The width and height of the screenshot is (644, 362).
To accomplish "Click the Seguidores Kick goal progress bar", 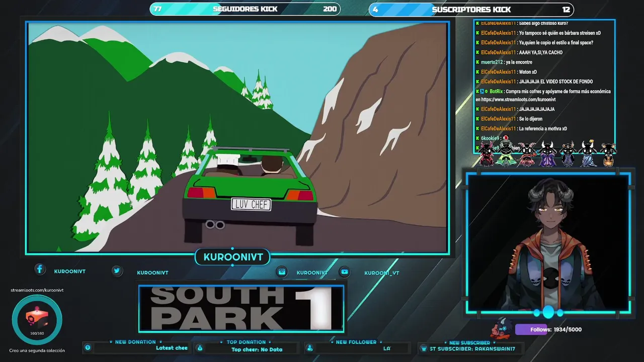I will (x=245, y=9).
